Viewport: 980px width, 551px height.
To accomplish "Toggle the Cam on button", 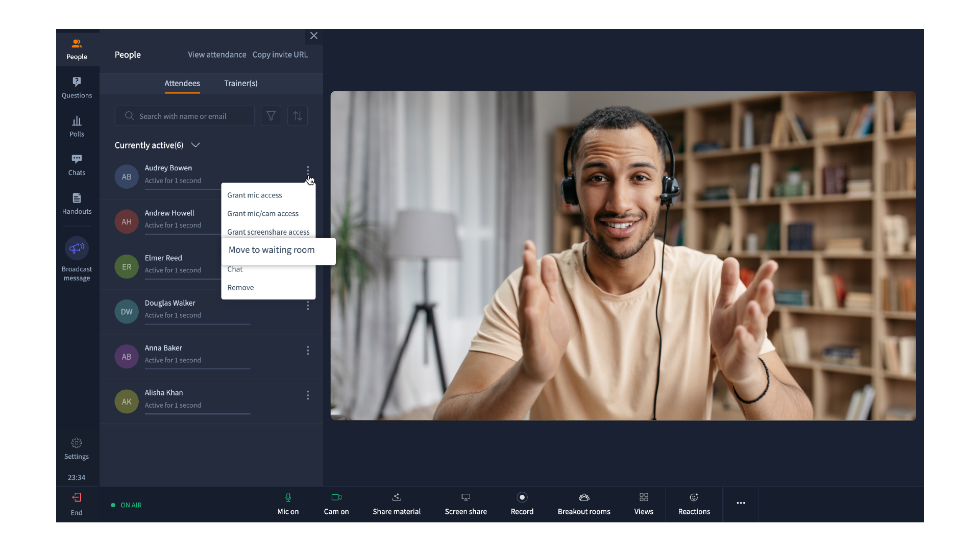I will tap(336, 504).
